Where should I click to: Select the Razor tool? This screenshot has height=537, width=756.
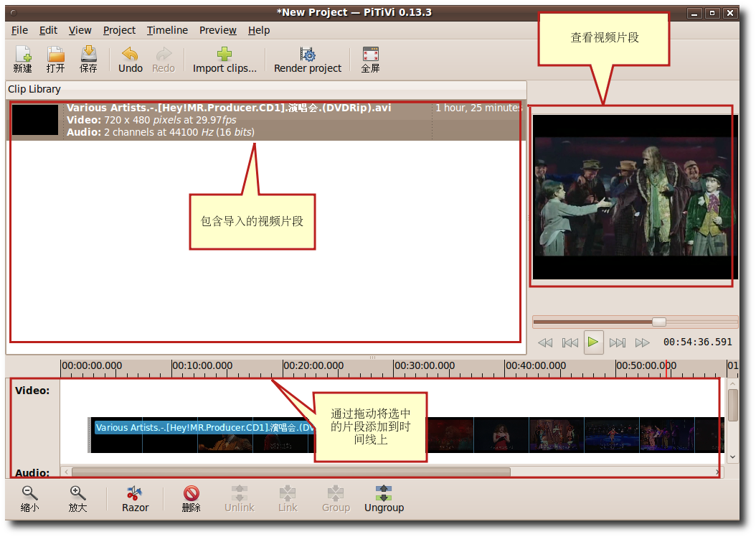pos(135,499)
